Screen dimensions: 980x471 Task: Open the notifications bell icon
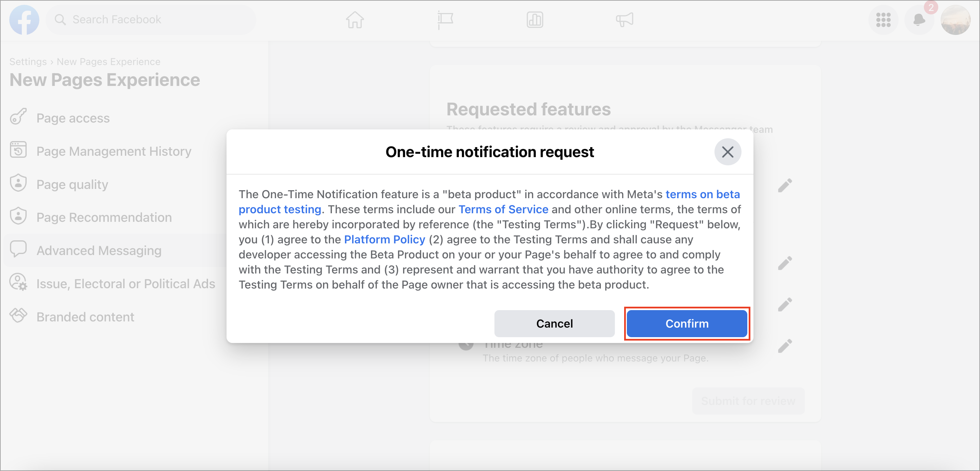(x=919, y=20)
